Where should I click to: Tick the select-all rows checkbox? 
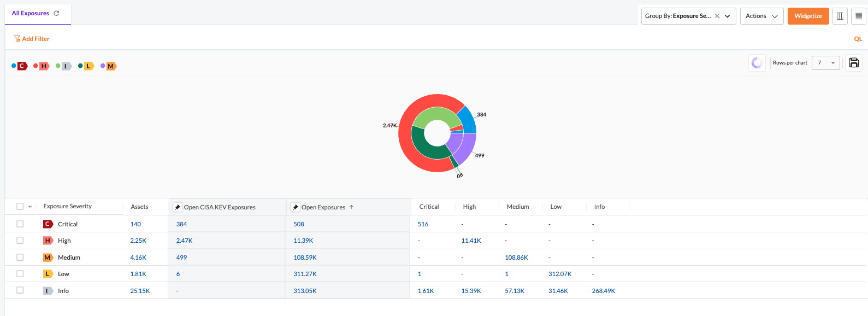tap(20, 207)
